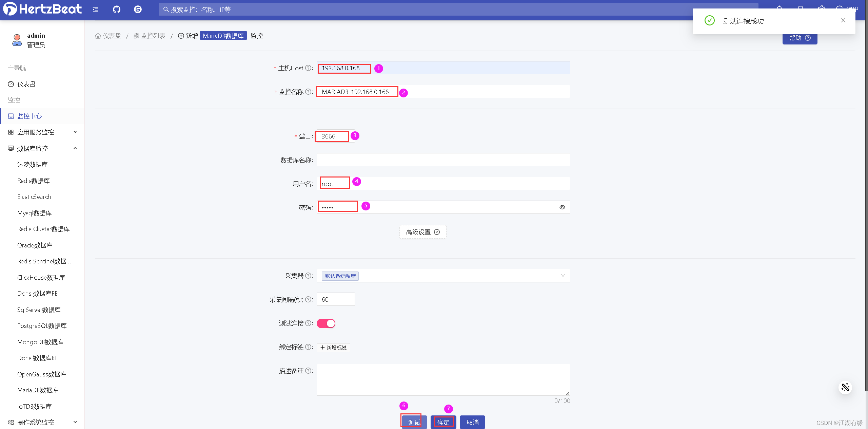This screenshot has height=429, width=868.
Task: Click the 测试连接 help question icon
Action: (x=308, y=323)
